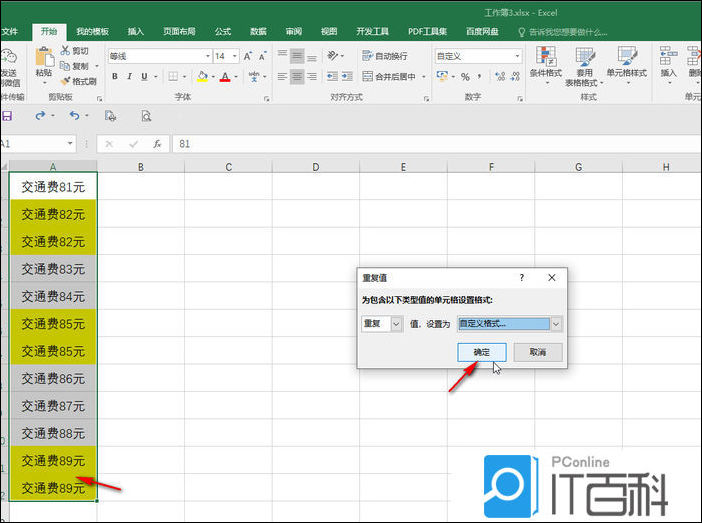The height and width of the screenshot is (523, 702).
Task: Open the font size dropdown showing 14
Action: [x=234, y=56]
